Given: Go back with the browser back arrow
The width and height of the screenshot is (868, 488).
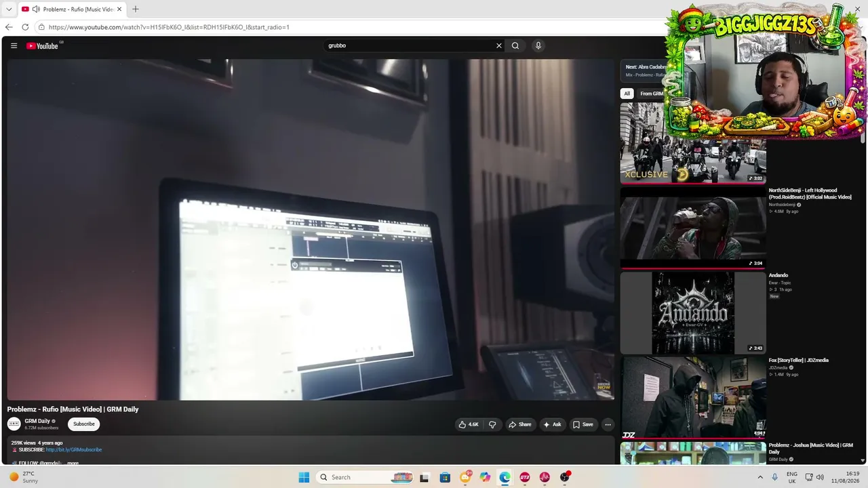Looking at the screenshot, I should pyautogui.click(x=9, y=27).
